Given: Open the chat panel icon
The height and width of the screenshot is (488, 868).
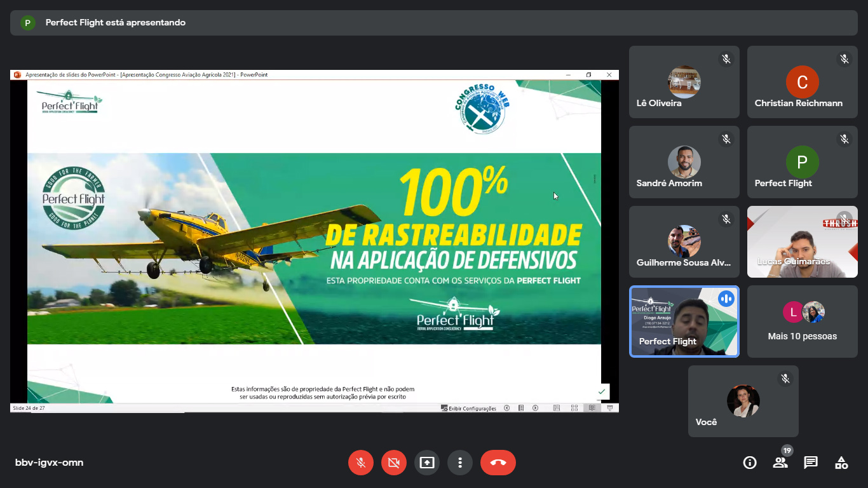Looking at the screenshot, I should pos(811,463).
